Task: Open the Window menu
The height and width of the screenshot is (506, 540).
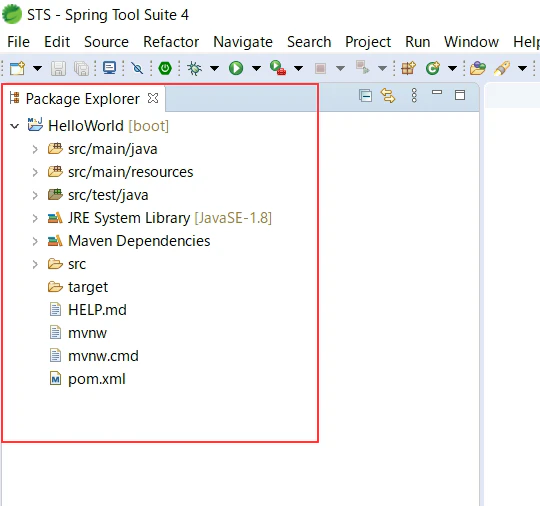Action: [x=471, y=42]
